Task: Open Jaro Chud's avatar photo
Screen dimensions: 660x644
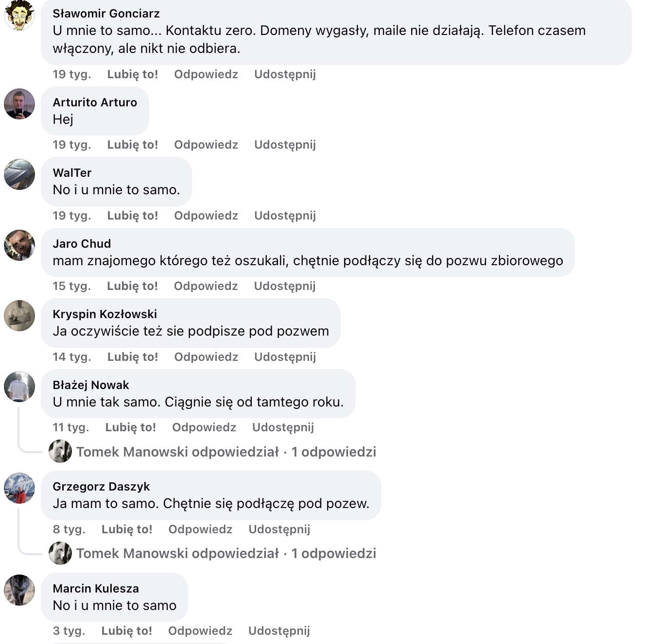Action: [19, 245]
